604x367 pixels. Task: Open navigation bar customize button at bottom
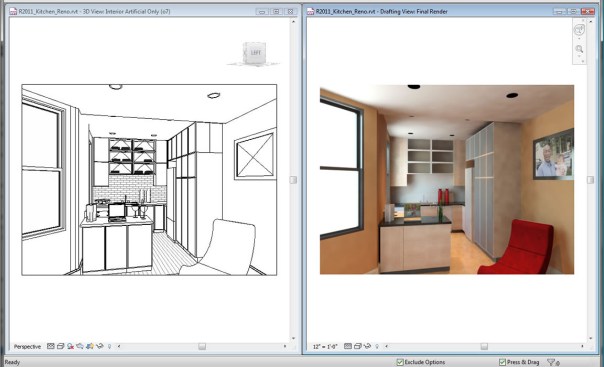tap(583, 61)
